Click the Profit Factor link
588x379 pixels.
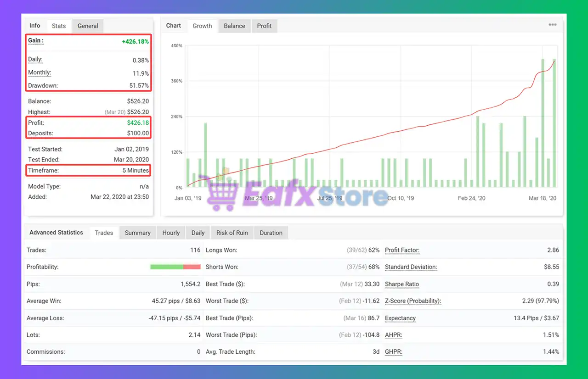click(x=401, y=250)
